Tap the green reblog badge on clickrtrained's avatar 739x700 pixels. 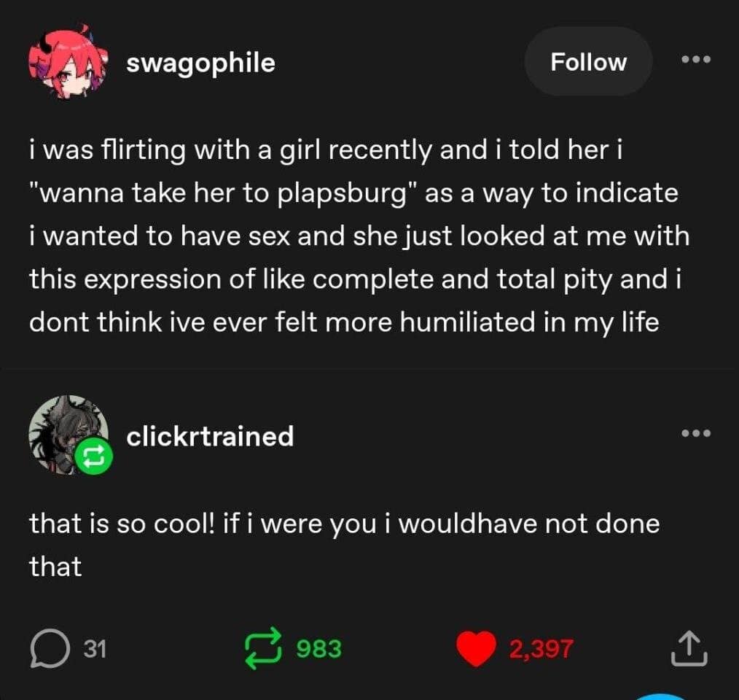coord(94,456)
